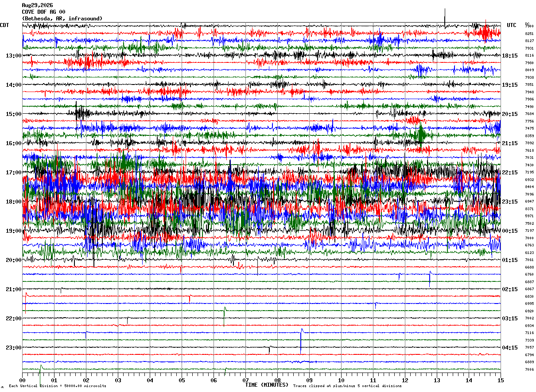Screen dimensions: 536x392
Task: Click the TIME (MINUTES) axis title
Action: click(x=267, y=385)
